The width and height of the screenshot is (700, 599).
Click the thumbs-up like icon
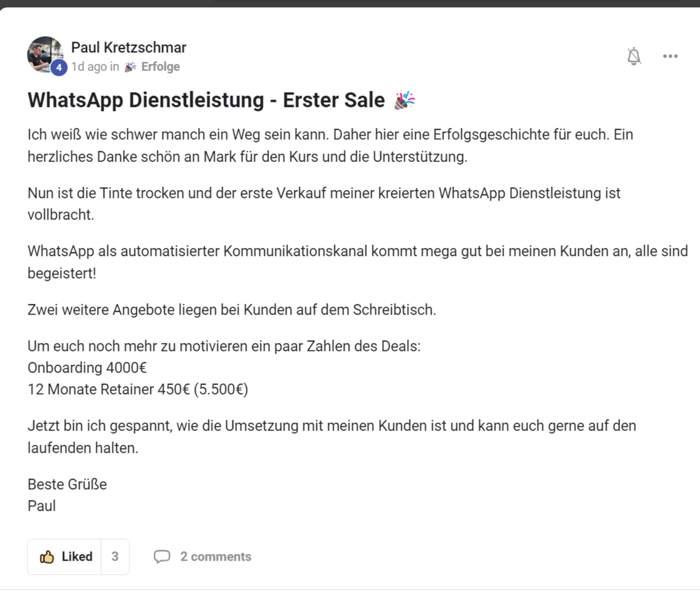pos(47,557)
